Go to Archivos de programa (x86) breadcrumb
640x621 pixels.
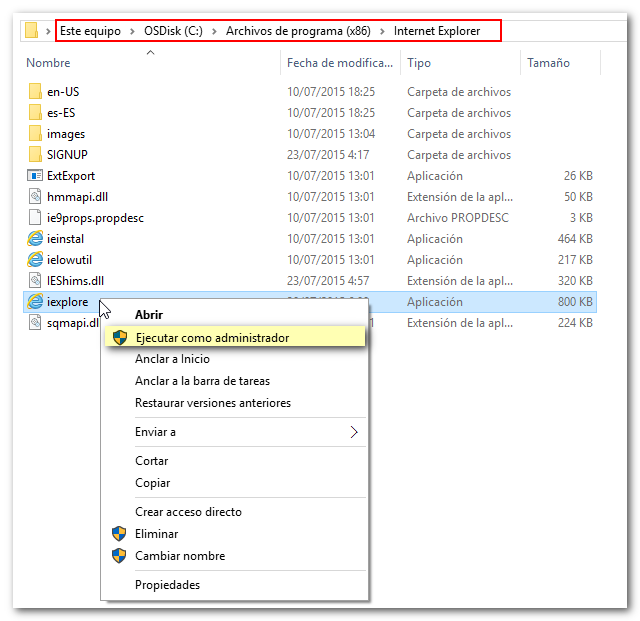[x=298, y=31]
